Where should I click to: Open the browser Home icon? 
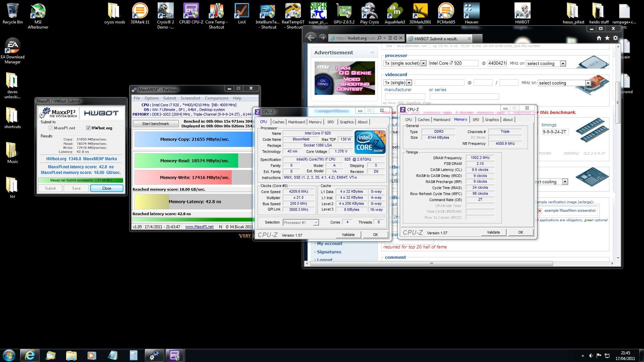pyautogui.click(x=599, y=38)
